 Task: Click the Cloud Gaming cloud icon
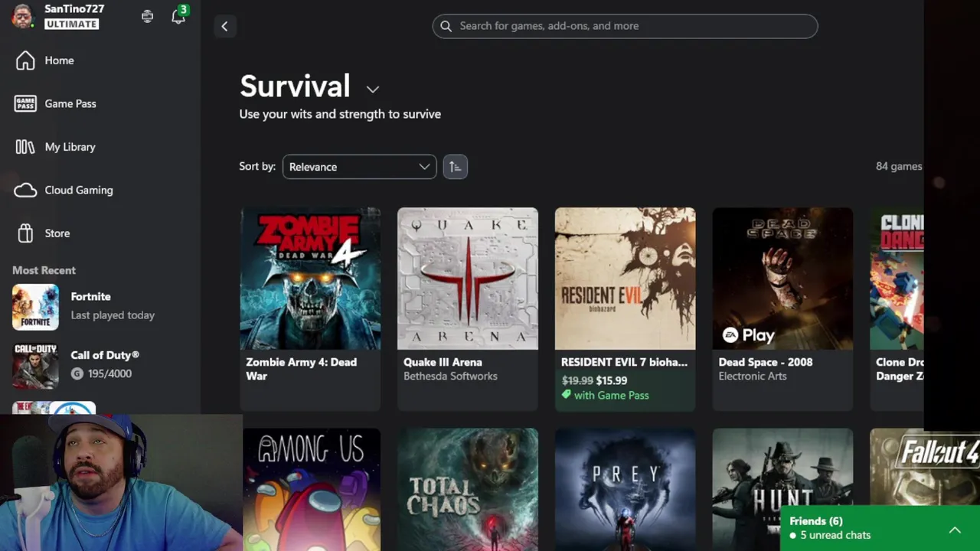pos(25,190)
